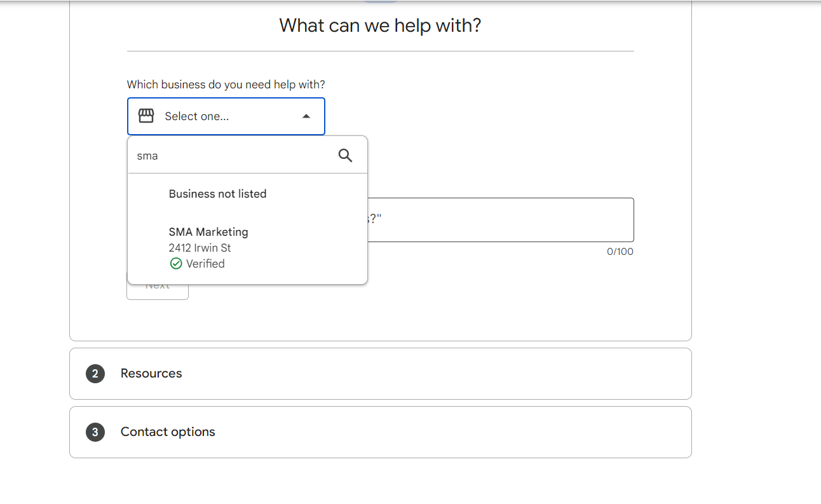Screen dimensions: 821x504
Task: Collapse the dropdown using the caret arrow
Action: tap(306, 116)
